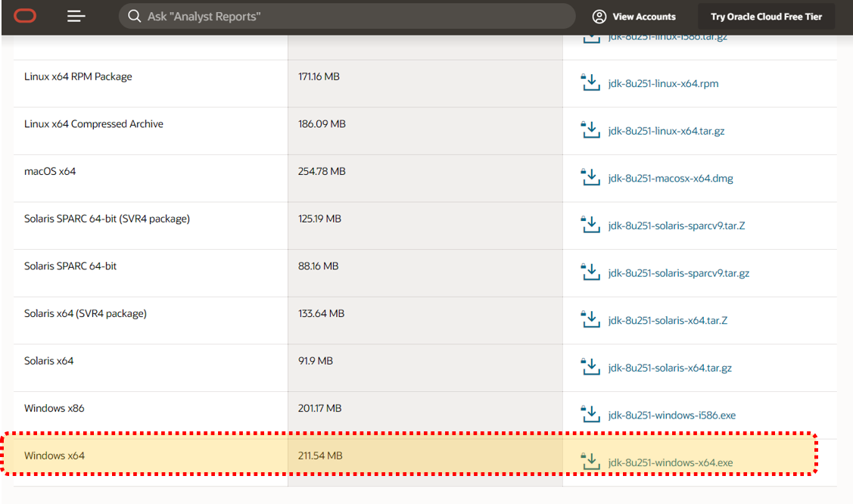
Task: Click download icon for jdk-8u251-macosx-x64.dmg
Action: click(x=590, y=177)
